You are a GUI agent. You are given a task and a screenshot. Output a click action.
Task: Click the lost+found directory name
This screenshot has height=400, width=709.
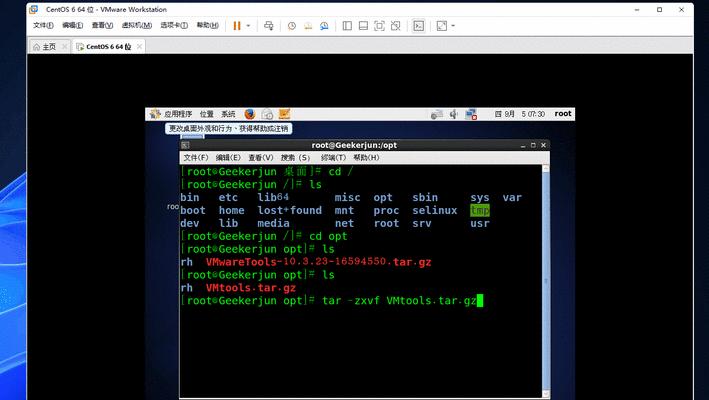289,210
